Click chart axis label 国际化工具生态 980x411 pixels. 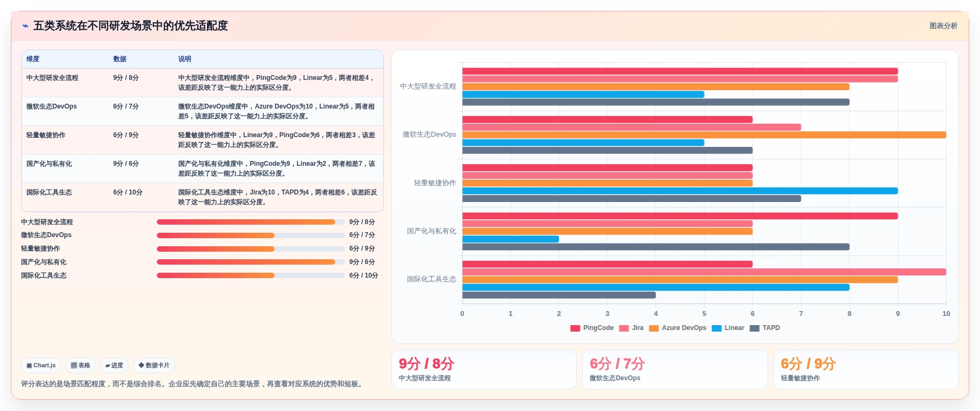click(x=431, y=279)
